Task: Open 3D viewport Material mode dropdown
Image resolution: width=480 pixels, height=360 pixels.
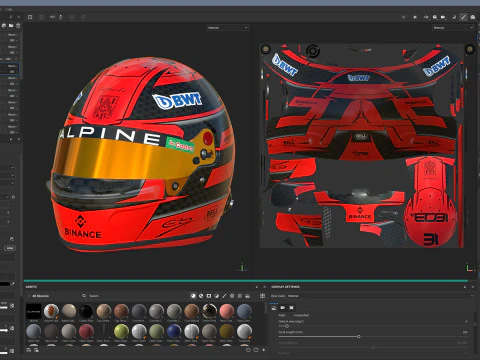Action: click(x=227, y=28)
